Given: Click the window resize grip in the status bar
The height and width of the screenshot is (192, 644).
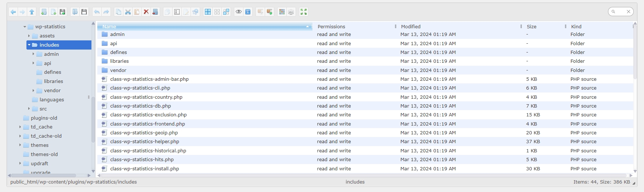Looking at the screenshot, I should (634, 182).
